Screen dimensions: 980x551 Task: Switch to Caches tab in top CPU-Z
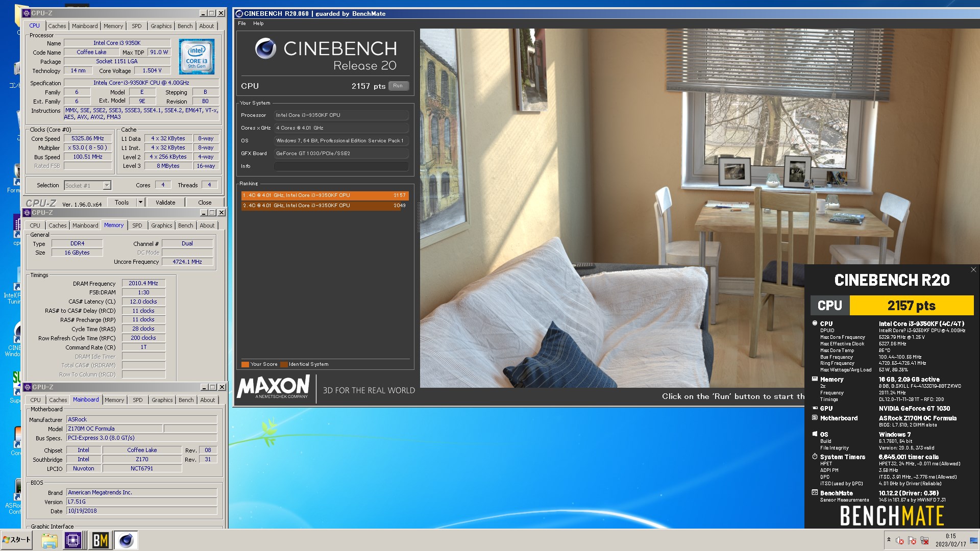click(x=57, y=26)
